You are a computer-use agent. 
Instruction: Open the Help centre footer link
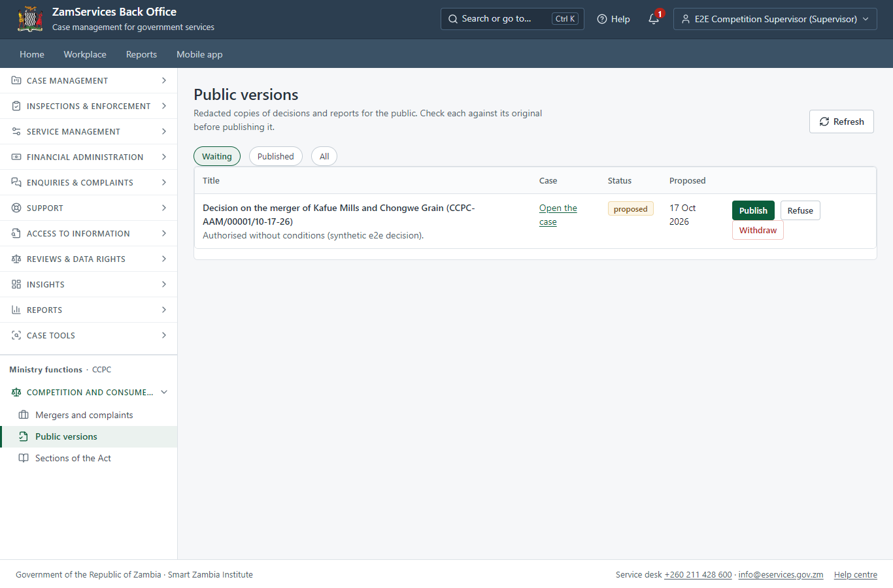(856, 575)
